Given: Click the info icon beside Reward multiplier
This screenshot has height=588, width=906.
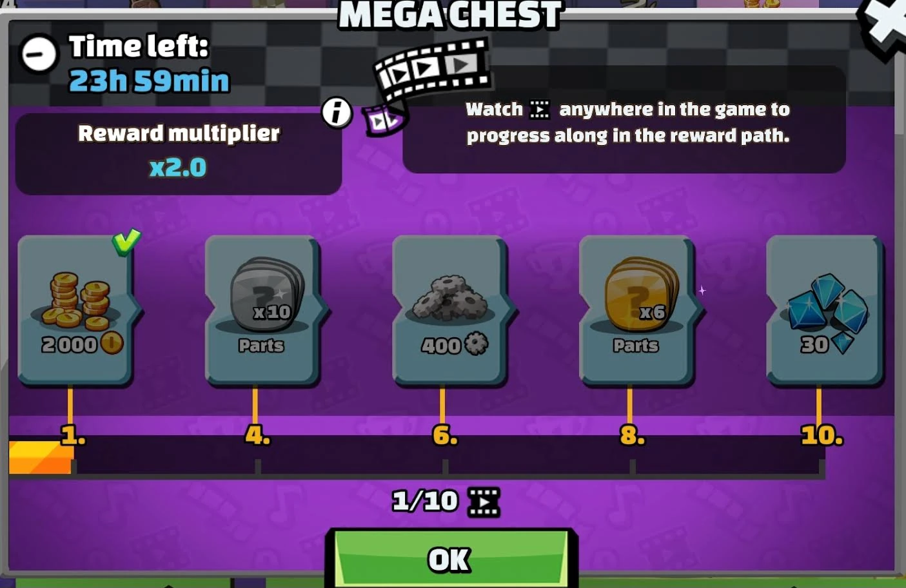Looking at the screenshot, I should (x=337, y=113).
